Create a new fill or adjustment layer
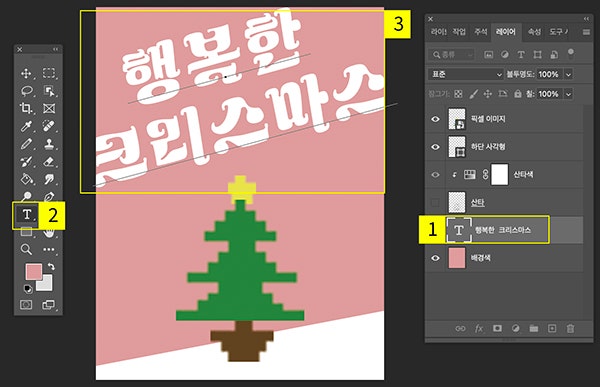 [515, 328]
